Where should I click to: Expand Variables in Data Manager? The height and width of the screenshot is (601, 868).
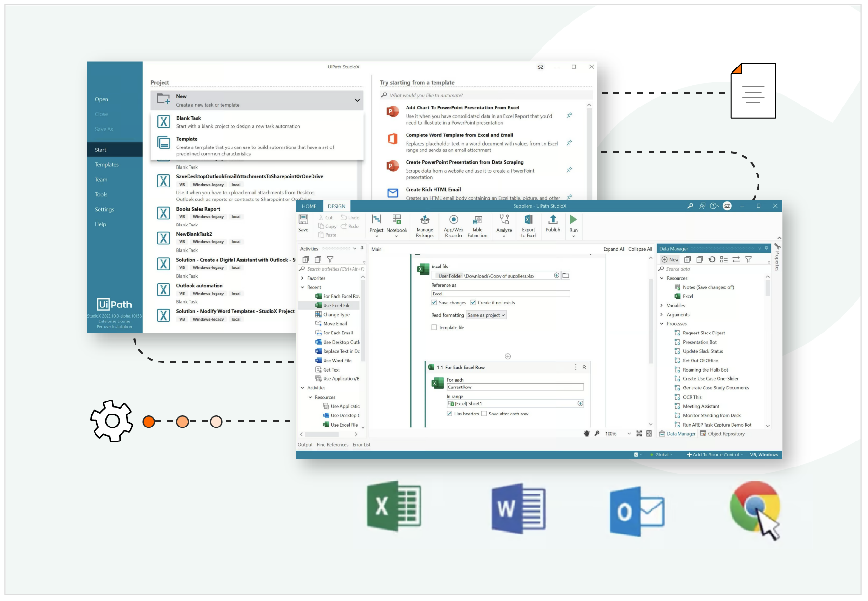click(x=662, y=306)
